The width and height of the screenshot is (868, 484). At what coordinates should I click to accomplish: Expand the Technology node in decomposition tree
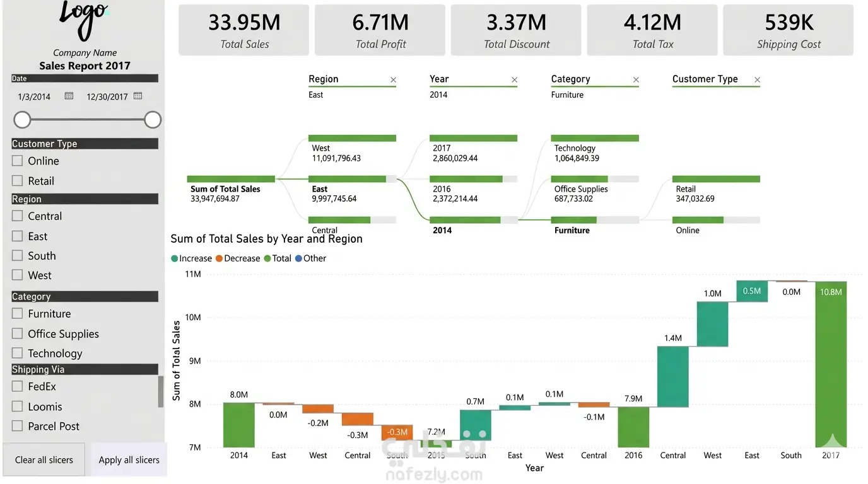[595, 149]
